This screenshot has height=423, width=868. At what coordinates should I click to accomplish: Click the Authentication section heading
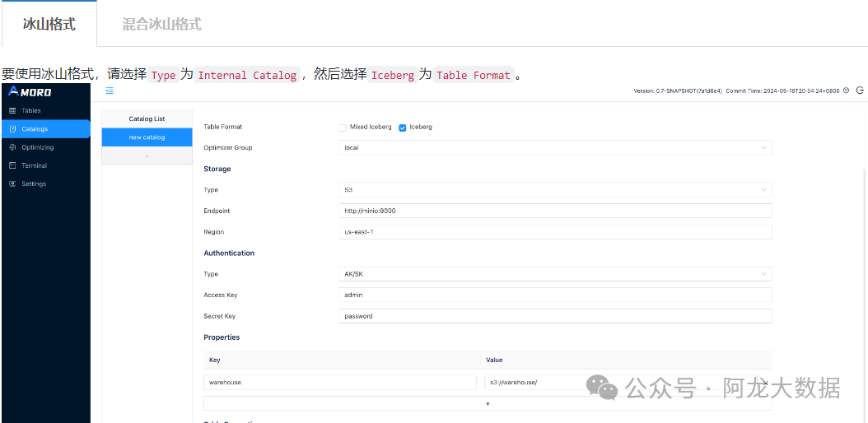click(x=229, y=253)
